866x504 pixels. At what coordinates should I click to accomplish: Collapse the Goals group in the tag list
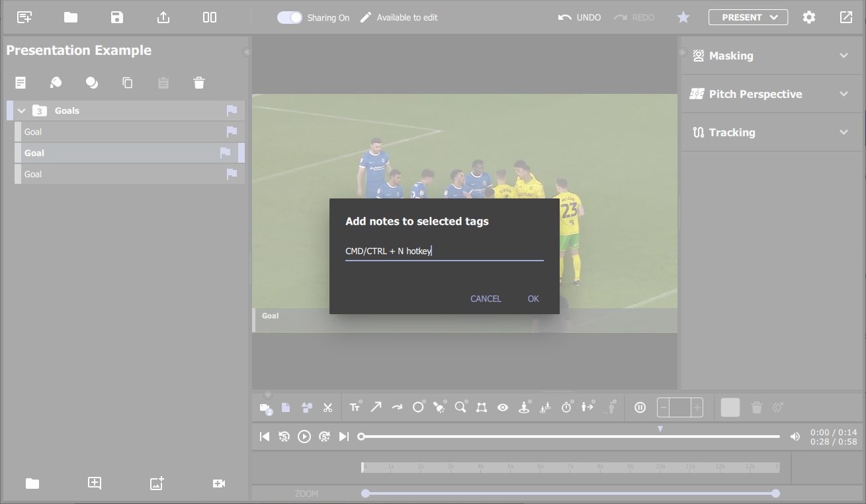(21, 110)
